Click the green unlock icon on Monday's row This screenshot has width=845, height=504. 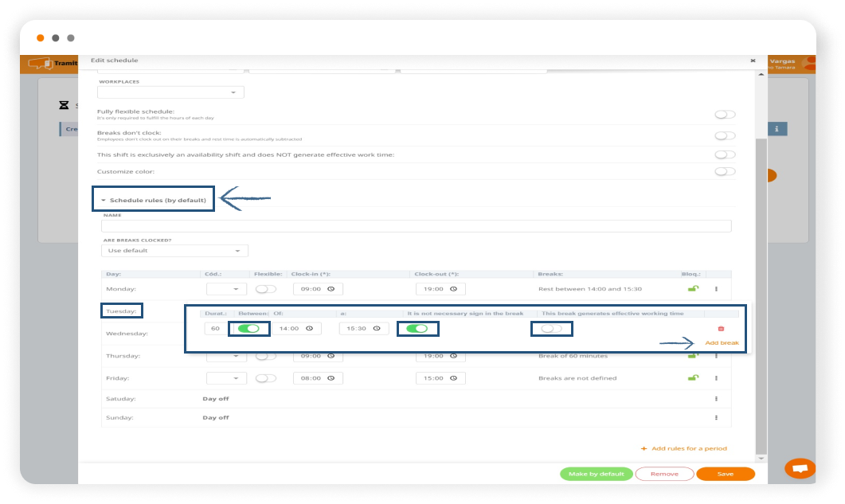pyautogui.click(x=694, y=289)
